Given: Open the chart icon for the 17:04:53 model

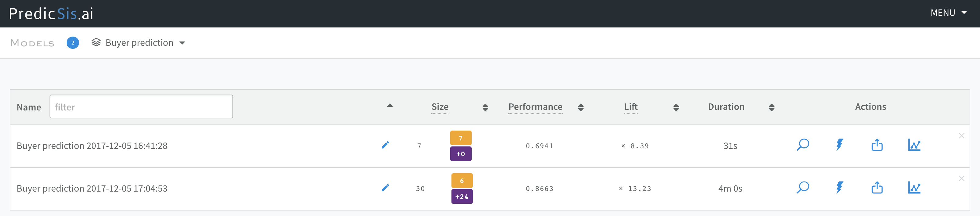Looking at the screenshot, I should (x=914, y=188).
